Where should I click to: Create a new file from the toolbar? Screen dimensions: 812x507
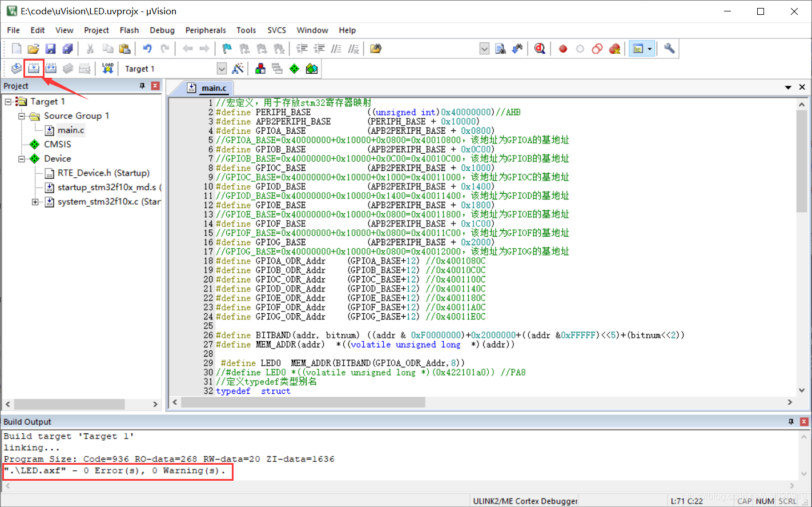[17, 49]
